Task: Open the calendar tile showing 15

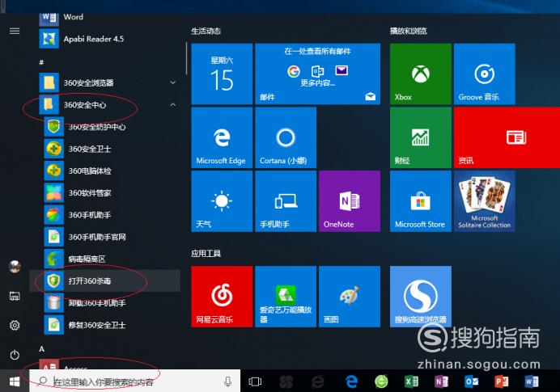Action: pos(222,74)
